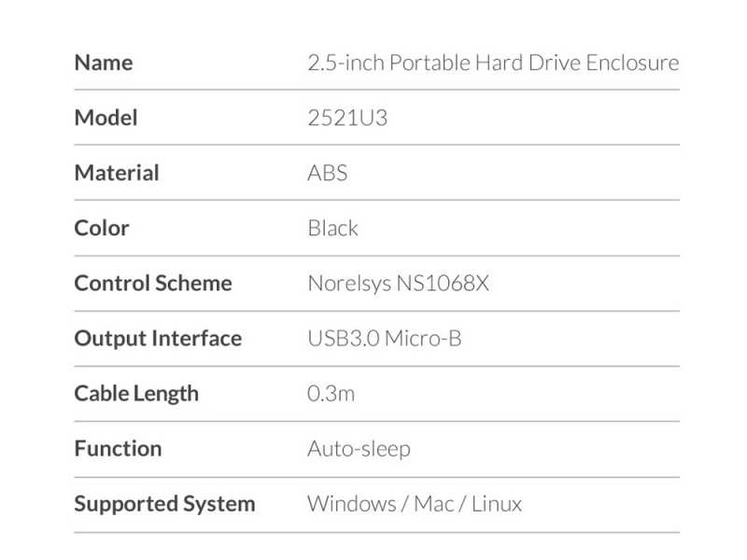747x560 pixels.
Task: Click the Function label
Action: [119, 449]
